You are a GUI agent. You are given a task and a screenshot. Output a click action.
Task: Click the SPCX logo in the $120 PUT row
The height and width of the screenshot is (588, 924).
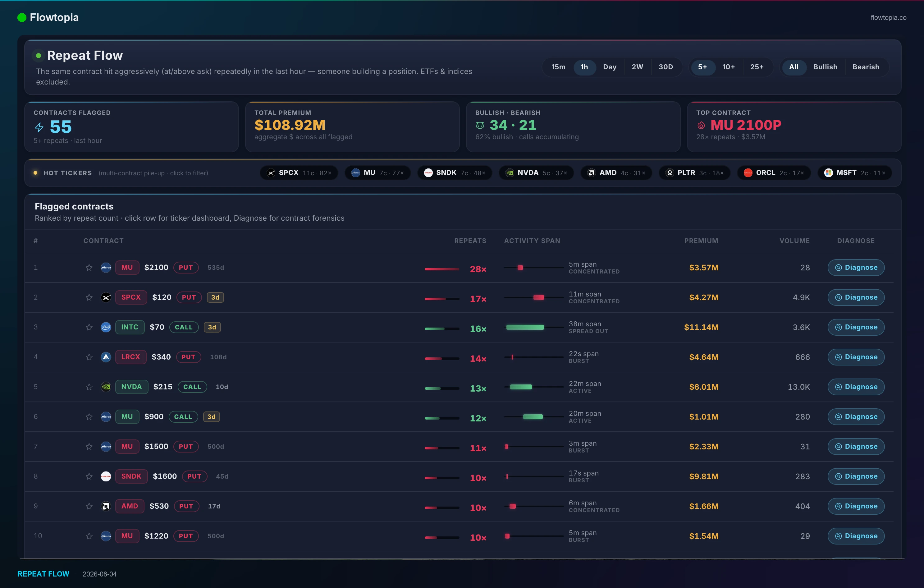106,297
